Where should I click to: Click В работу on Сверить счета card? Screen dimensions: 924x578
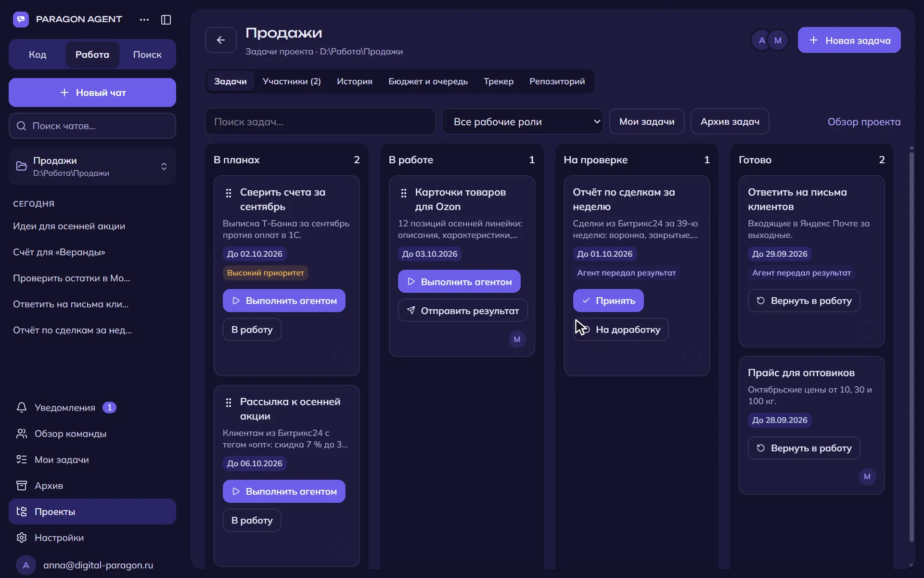(x=252, y=329)
